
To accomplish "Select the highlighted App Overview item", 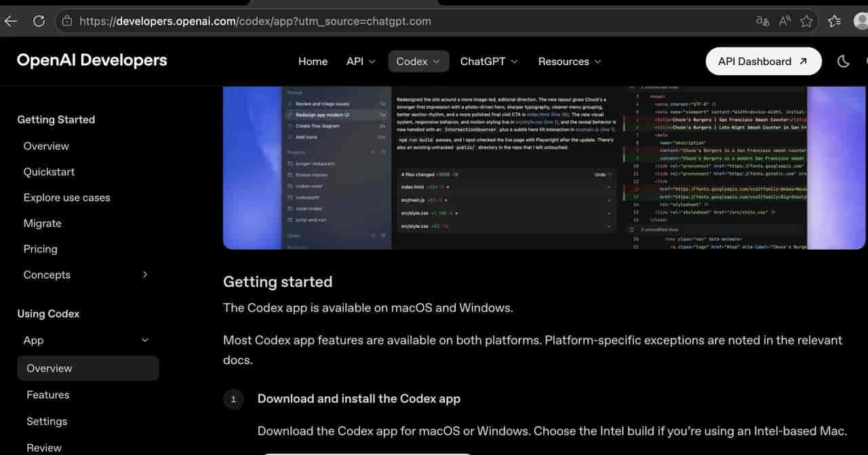I will tap(88, 368).
